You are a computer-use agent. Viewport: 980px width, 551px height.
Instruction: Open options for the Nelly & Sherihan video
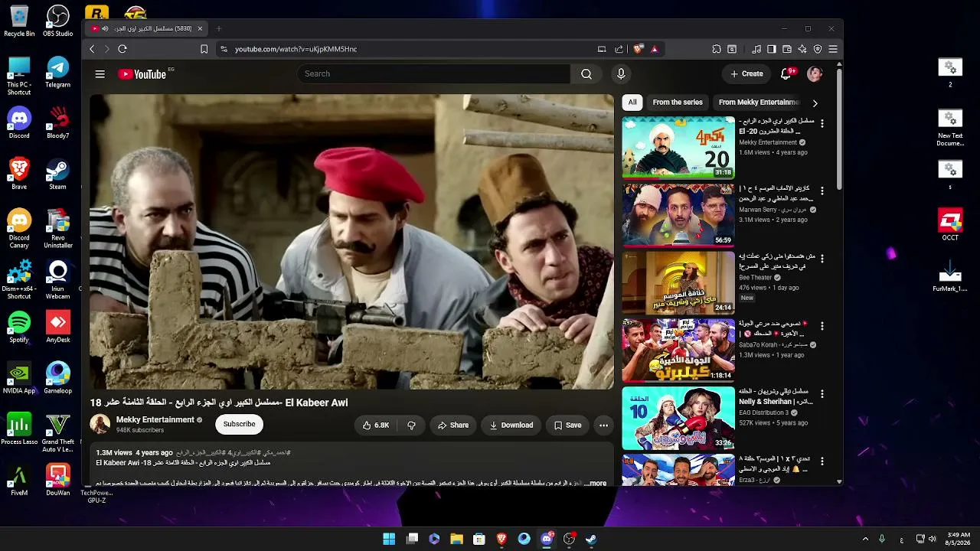click(x=822, y=393)
